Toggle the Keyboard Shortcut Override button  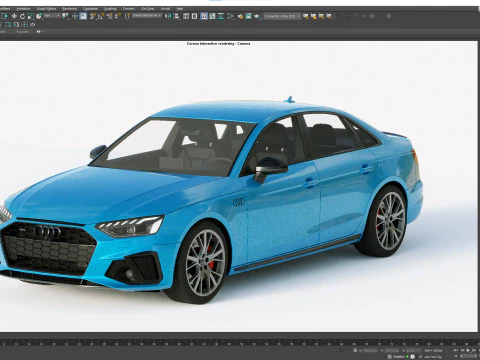click(83, 16)
